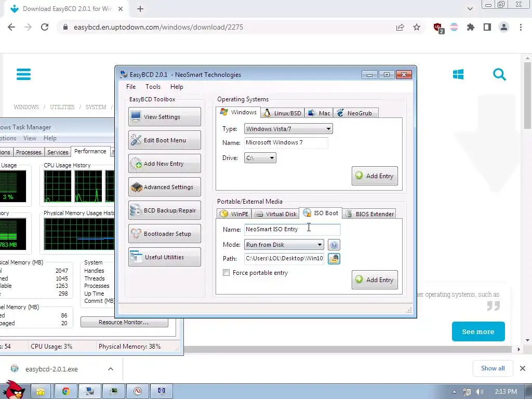Switch to Task Manager Services tab

pos(58,152)
